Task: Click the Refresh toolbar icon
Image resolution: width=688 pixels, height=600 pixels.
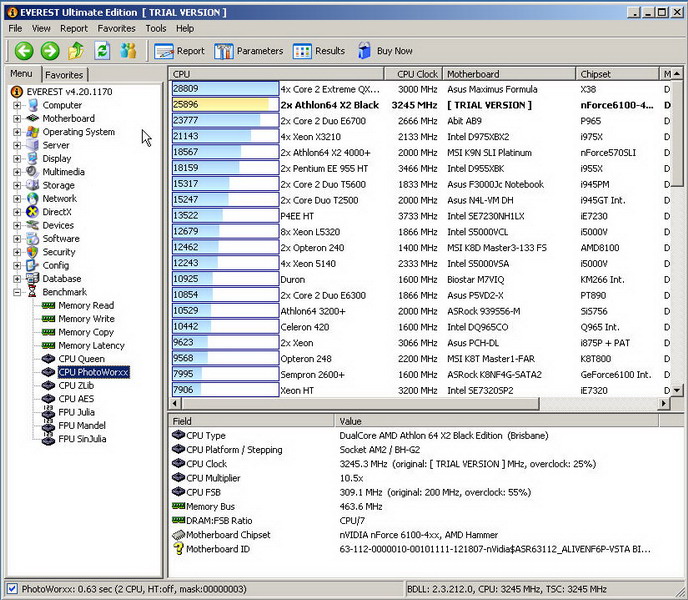Action: point(102,50)
